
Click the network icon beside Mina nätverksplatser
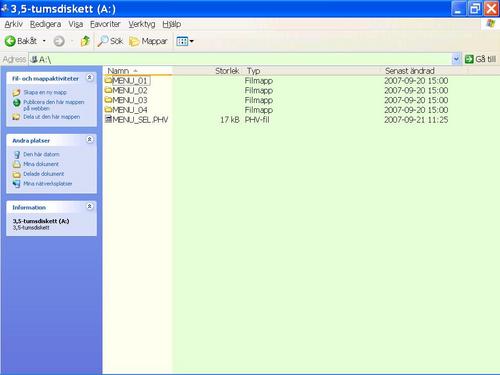[16, 184]
